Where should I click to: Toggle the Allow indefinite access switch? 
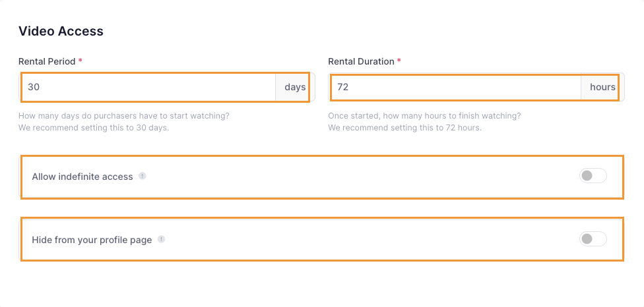[x=593, y=176]
